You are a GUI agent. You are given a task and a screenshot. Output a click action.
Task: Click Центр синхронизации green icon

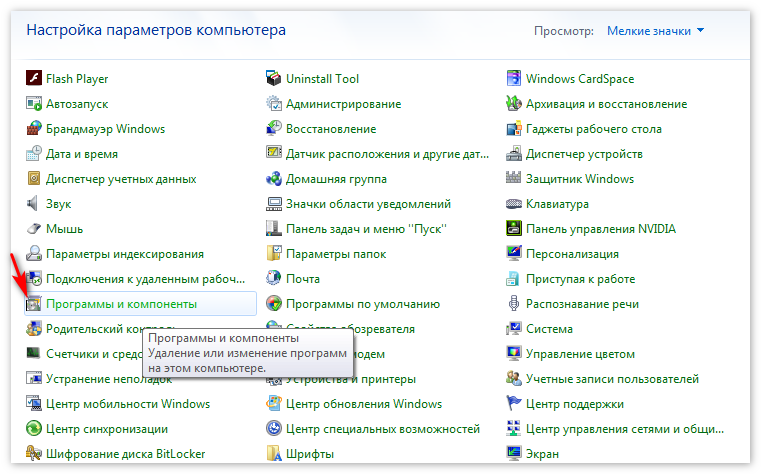click(x=33, y=428)
